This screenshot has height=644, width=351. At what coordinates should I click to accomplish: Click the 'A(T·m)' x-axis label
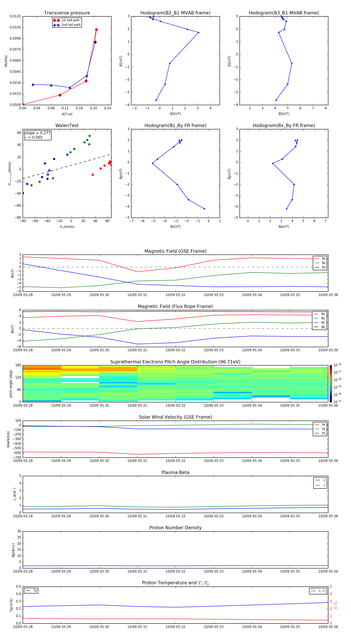point(67,114)
